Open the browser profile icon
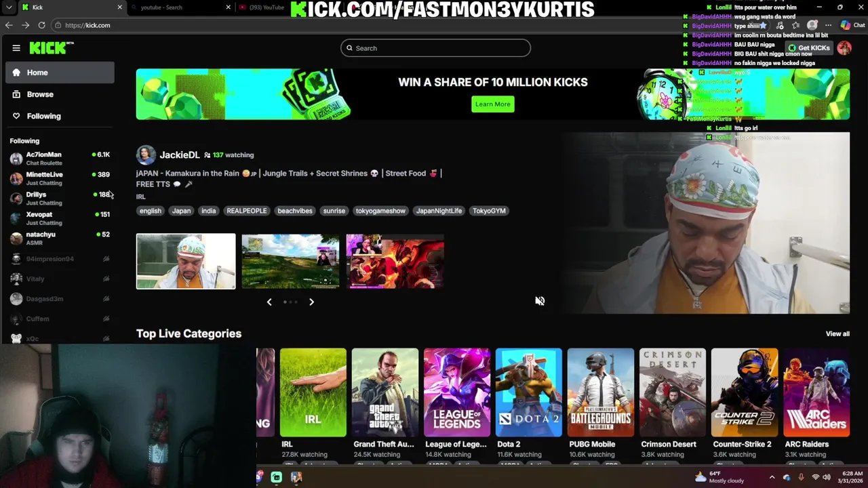 click(x=812, y=25)
